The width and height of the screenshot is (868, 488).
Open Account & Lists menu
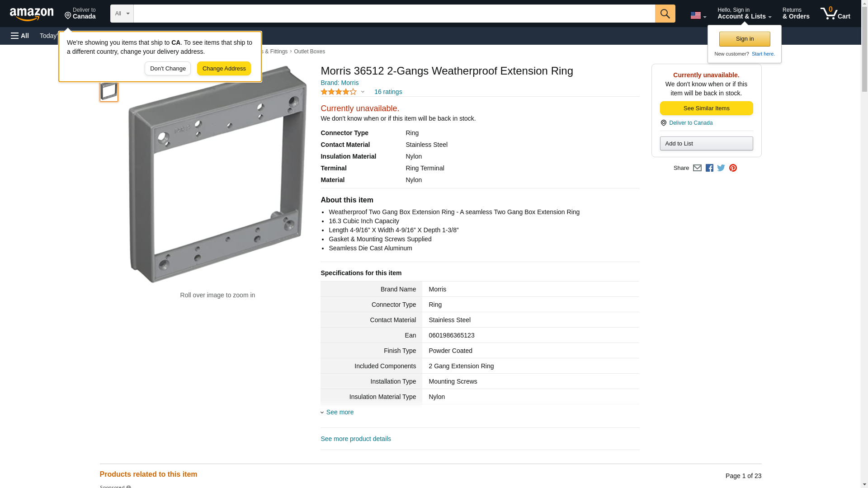click(x=744, y=14)
